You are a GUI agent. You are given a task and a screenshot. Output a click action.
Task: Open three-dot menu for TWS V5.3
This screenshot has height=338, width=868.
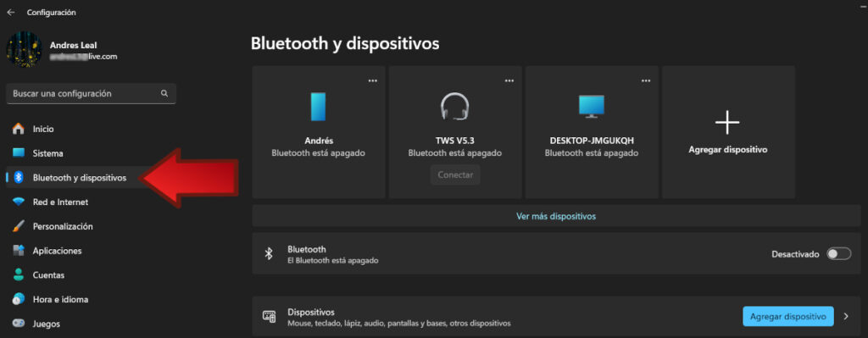509,80
